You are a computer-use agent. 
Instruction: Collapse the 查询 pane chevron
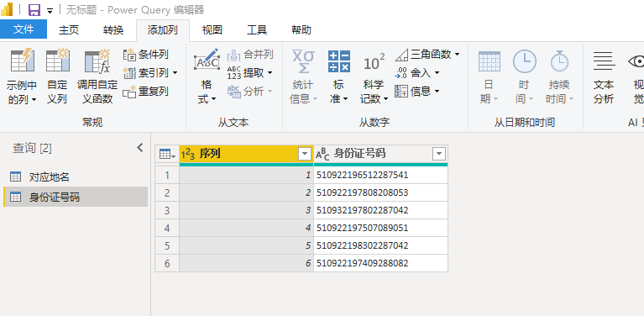(139, 148)
